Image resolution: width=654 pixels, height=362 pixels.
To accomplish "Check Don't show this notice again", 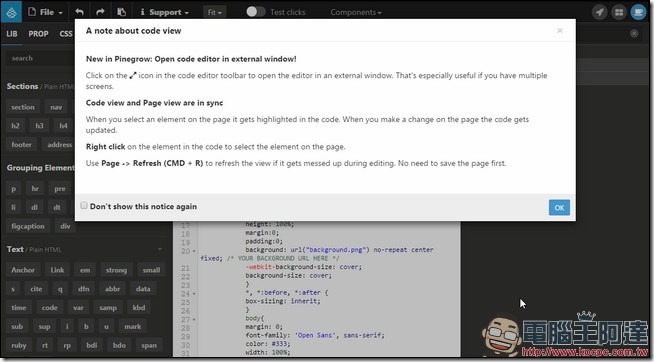I will [84, 205].
